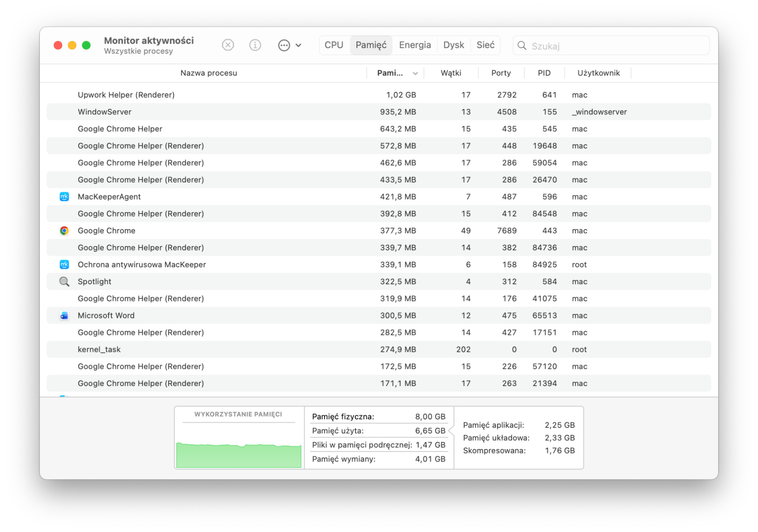Switch to the Dysk tab
The image size is (758, 532).
454,45
